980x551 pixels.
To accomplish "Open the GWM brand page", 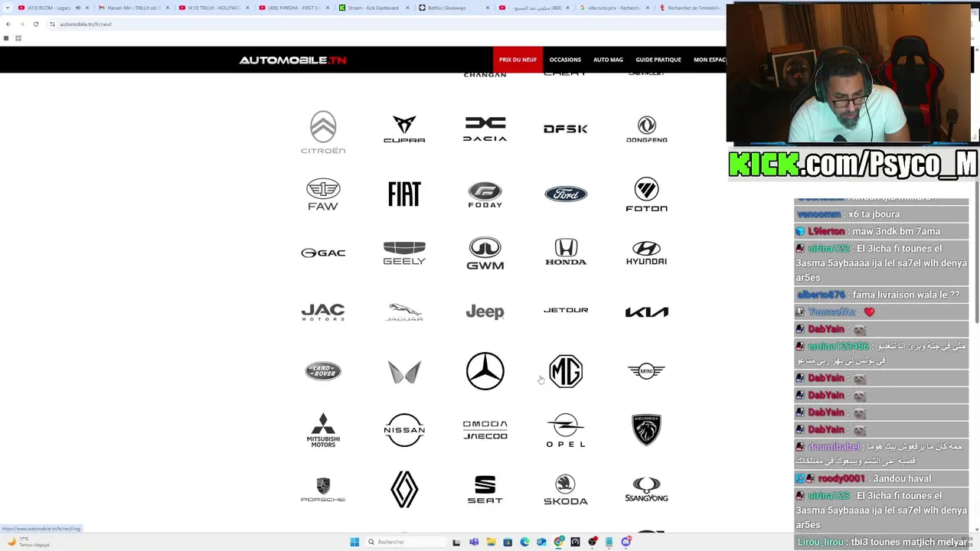I will (x=485, y=253).
